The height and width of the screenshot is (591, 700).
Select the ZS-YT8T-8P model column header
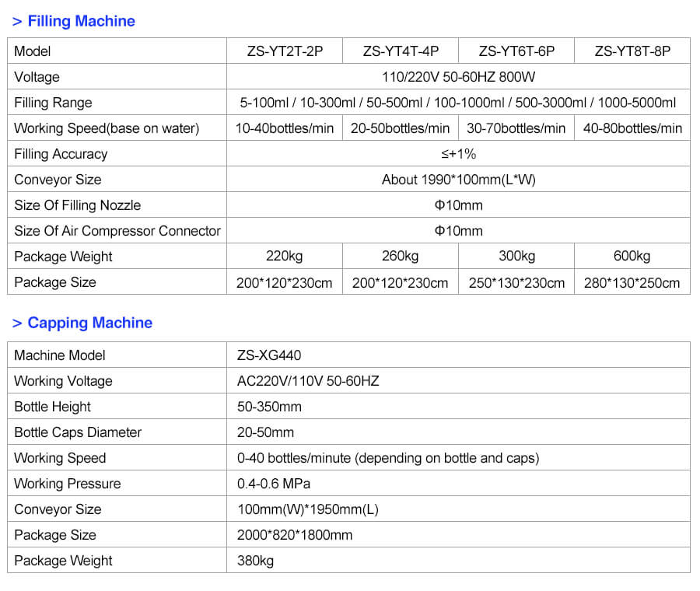pyautogui.click(x=632, y=51)
